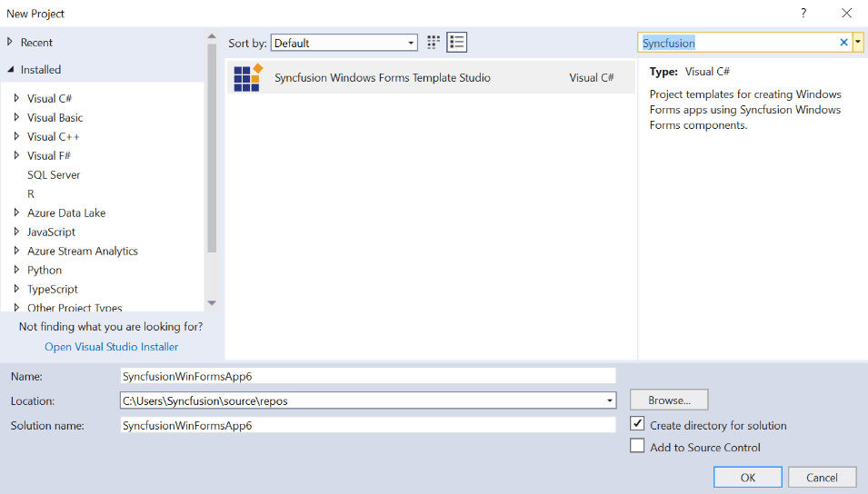
Task: Click the Visual Basic label
Action: (x=55, y=117)
